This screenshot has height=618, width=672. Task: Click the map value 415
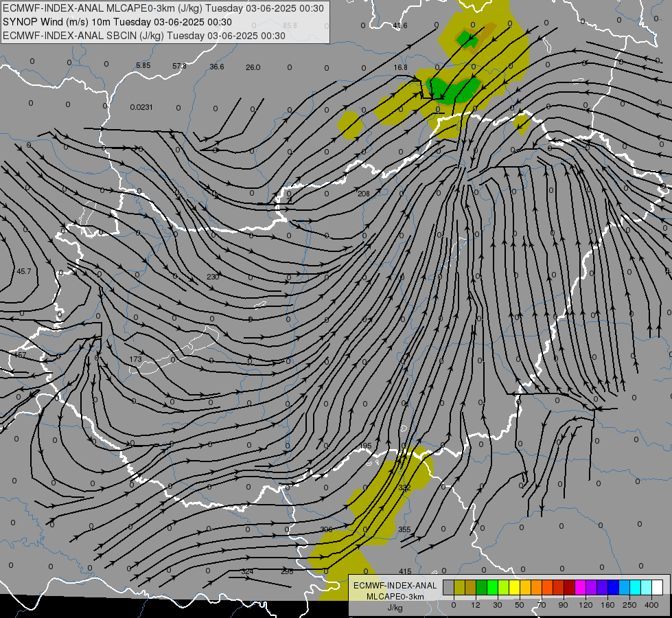(405, 572)
